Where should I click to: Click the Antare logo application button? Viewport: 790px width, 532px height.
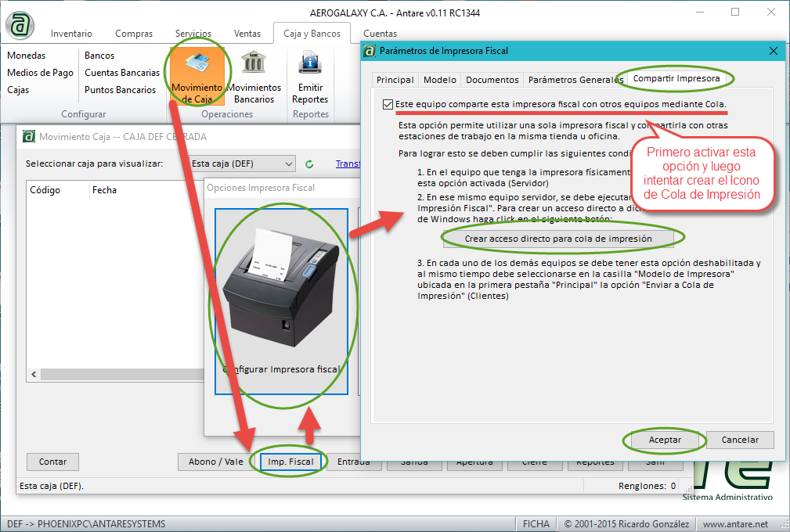tap(21, 23)
